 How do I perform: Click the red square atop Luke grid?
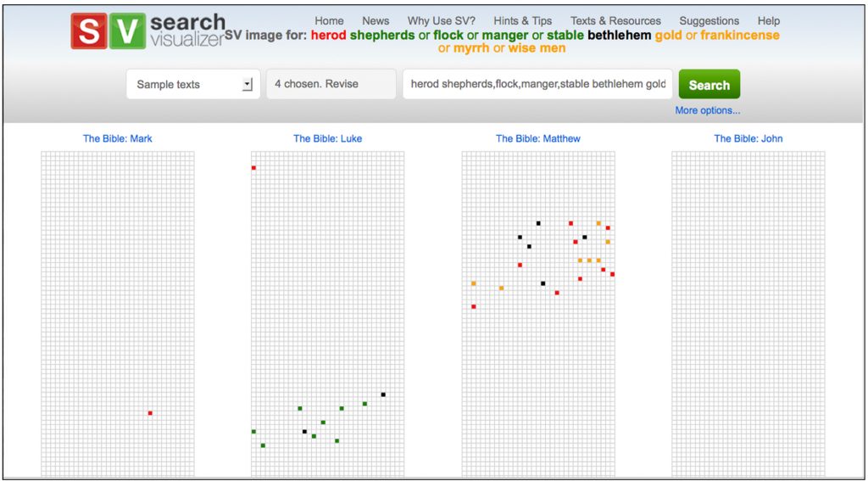click(x=253, y=168)
